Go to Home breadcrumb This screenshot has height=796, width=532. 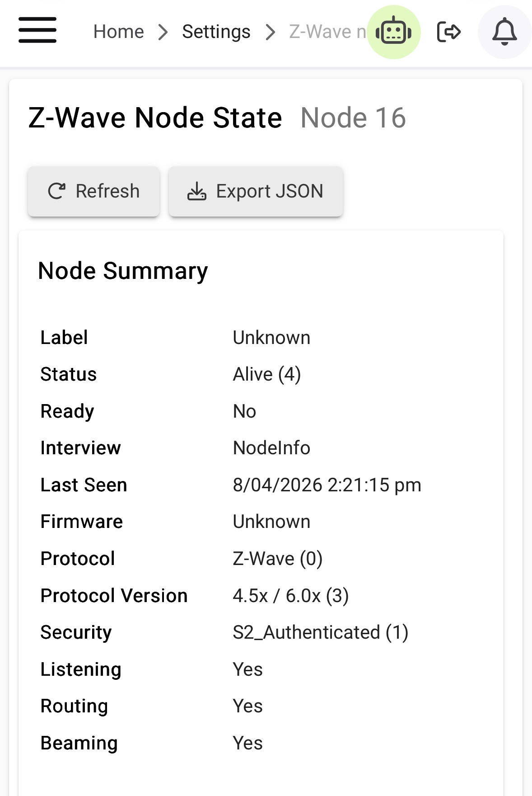point(119,32)
